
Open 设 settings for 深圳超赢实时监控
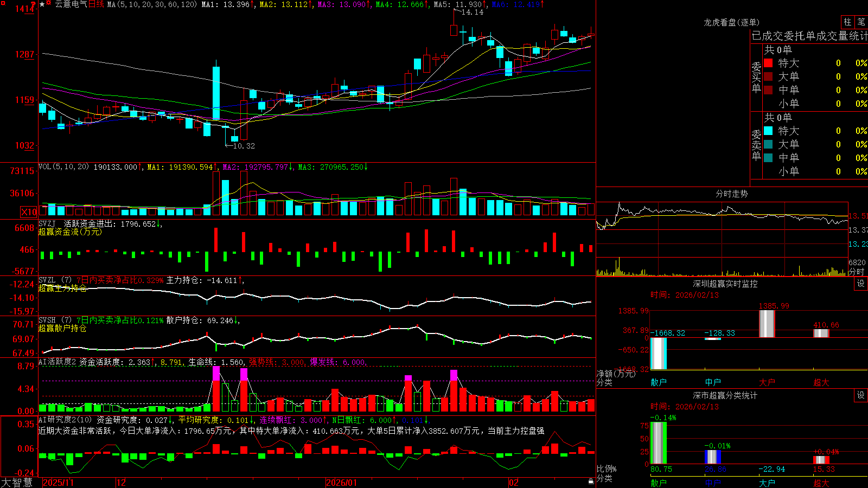click(x=861, y=284)
